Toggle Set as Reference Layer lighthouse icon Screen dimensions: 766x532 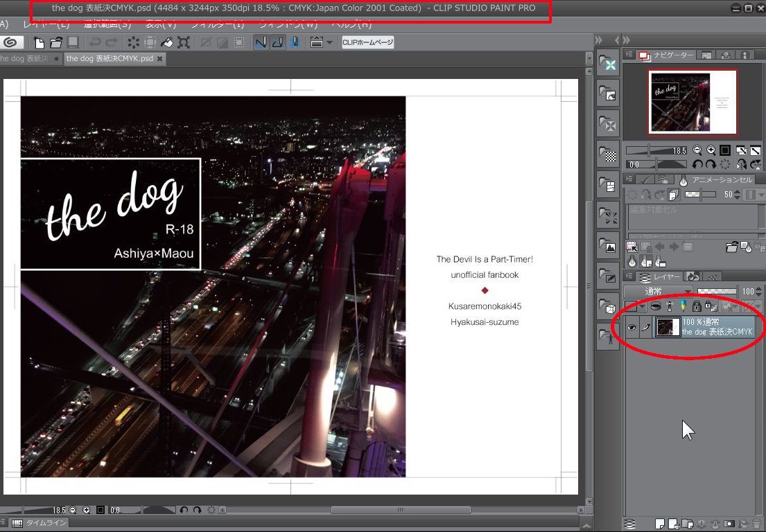click(x=670, y=306)
